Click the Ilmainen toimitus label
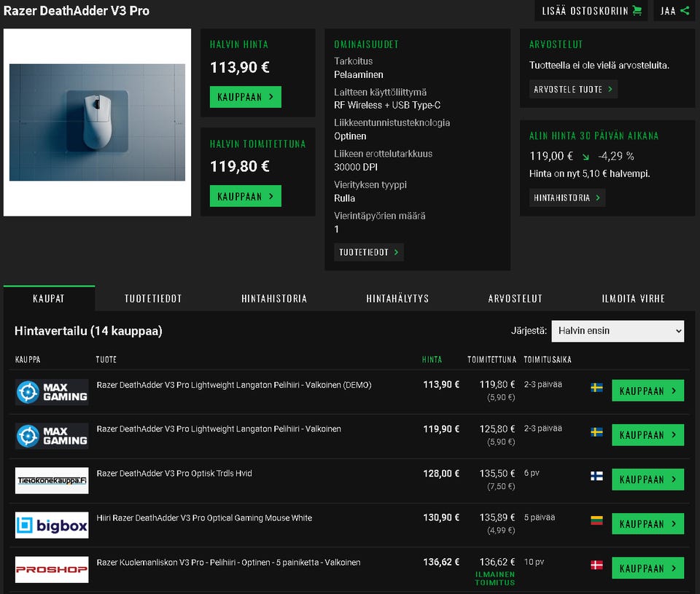700x594 pixels. [x=494, y=579]
